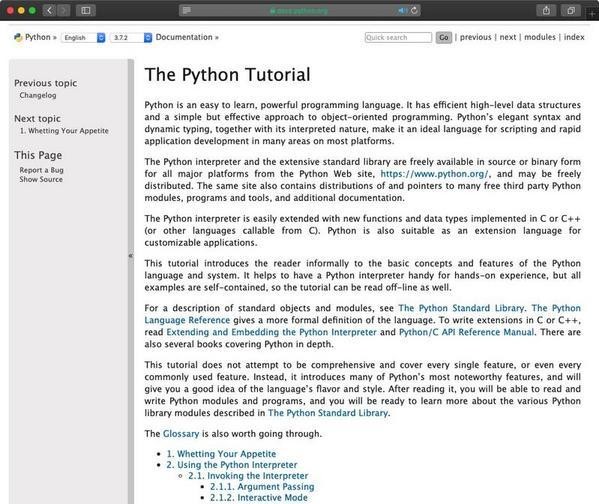Click the Python logo icon

coord(18,37)
